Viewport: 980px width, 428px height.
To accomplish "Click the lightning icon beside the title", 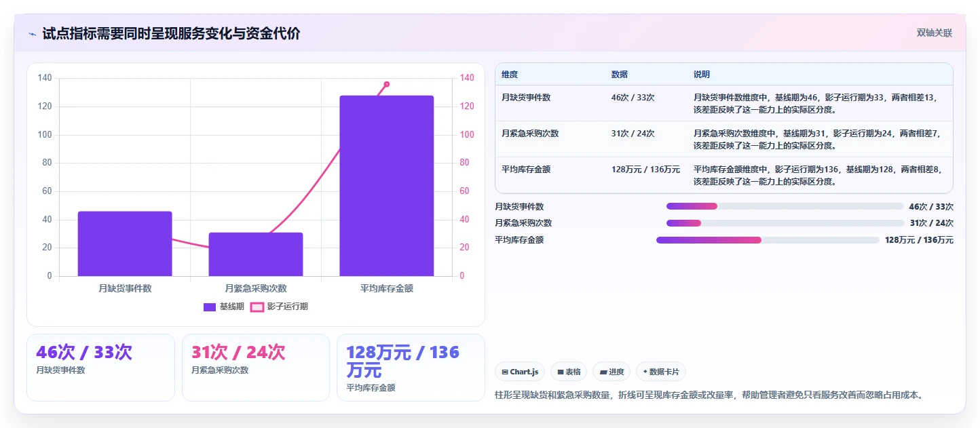I will pos(32,34).
